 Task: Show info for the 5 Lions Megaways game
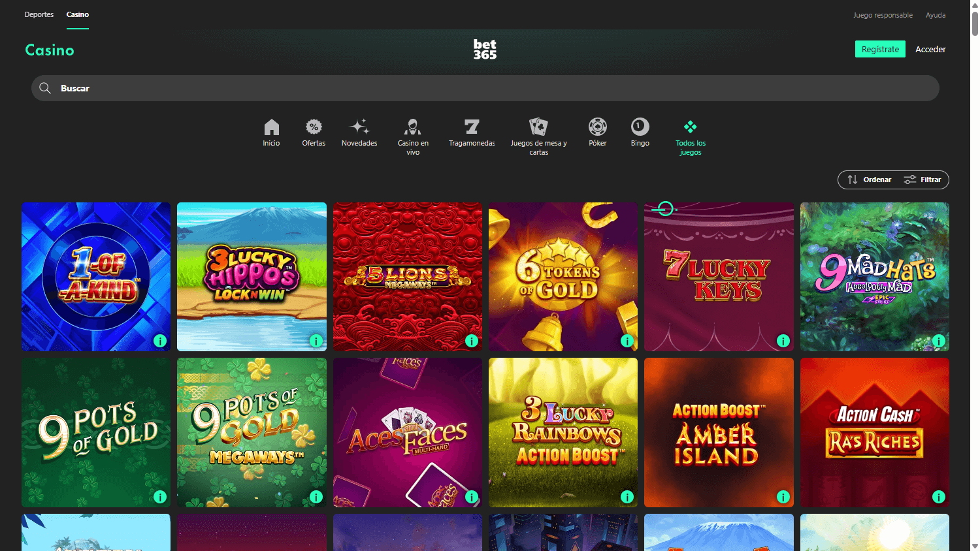pyautogui.click(x=471, y=341)
